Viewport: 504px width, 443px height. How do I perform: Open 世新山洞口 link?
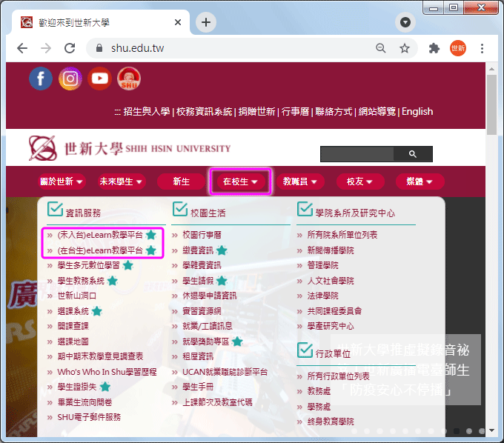tap(77, 296)
